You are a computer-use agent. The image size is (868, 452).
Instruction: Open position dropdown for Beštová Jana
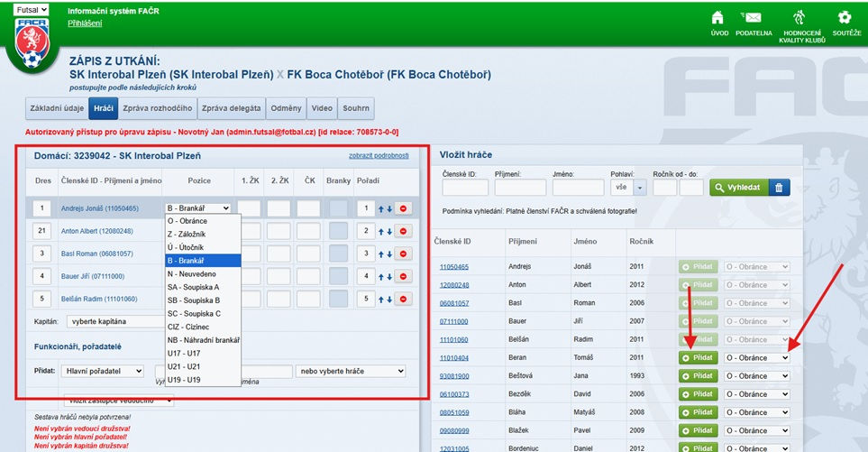coord(757,376)
